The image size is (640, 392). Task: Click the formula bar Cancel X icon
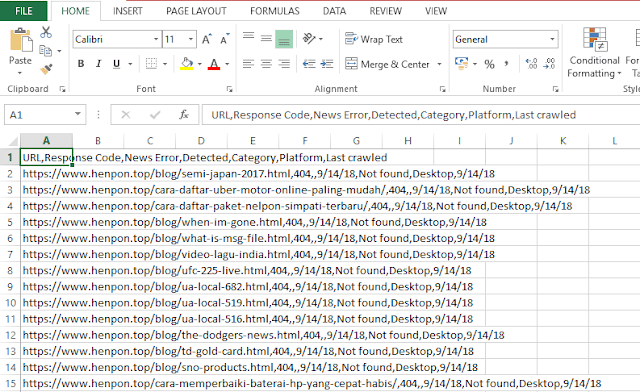tap(126, 115)
